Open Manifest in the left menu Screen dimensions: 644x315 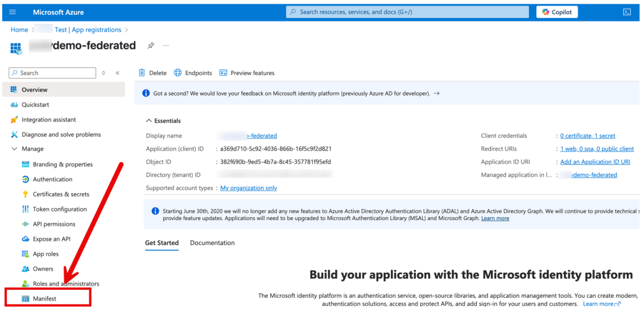point(44,298)
